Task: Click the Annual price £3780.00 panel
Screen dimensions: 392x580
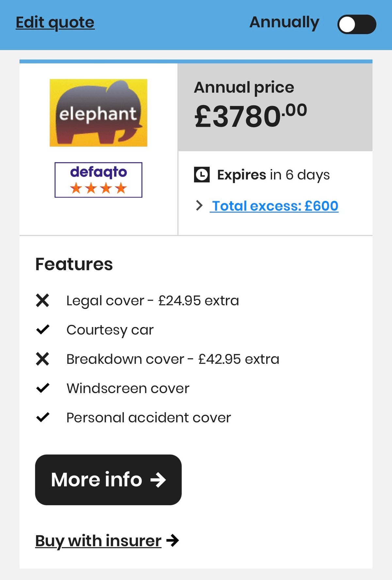Action: click(275, 107)
